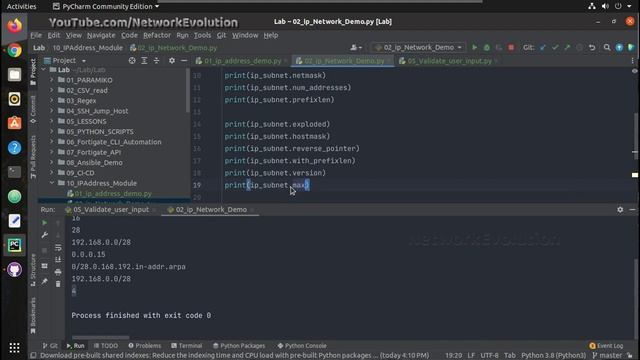640x360 pixels.
Task: Open Activities overview
Action: (x=22, y=6)
